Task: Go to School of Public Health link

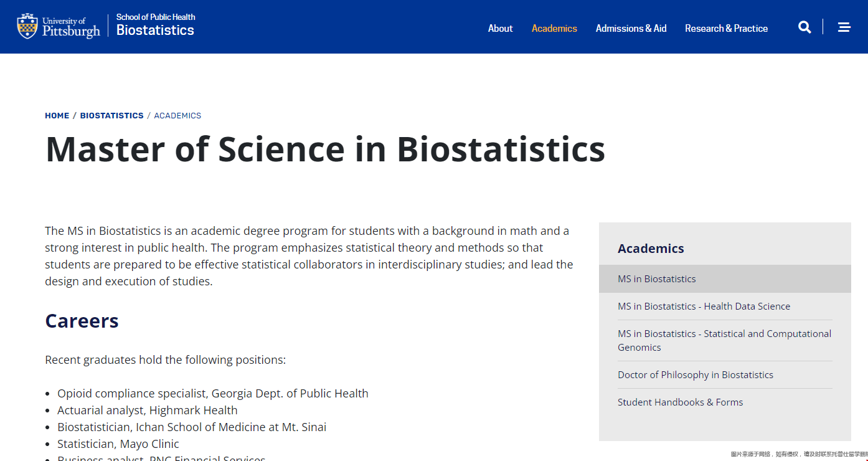Action: (156, 17)
